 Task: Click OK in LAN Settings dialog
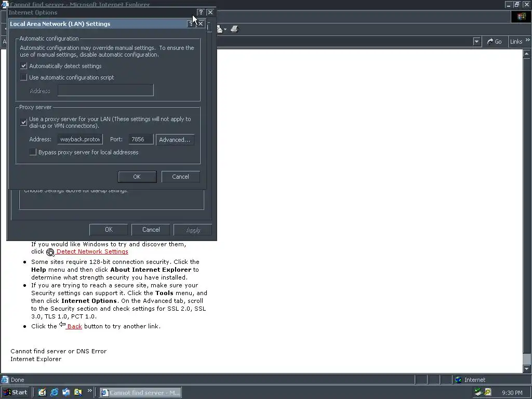(x=137, y=177)
